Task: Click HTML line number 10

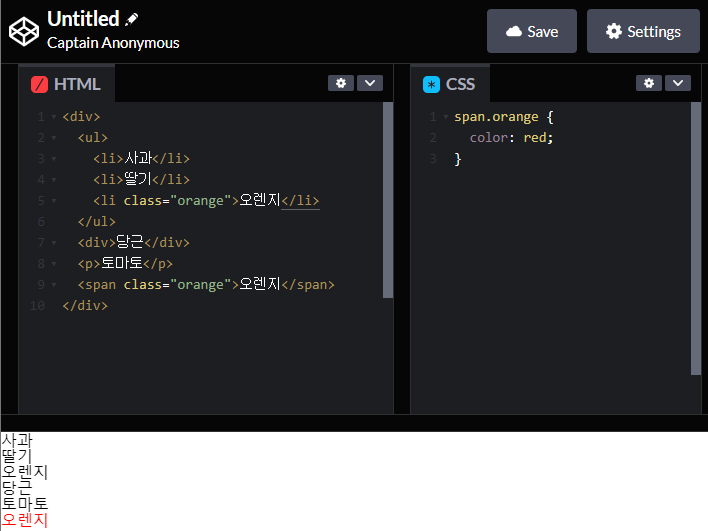Action: (37, 306)
